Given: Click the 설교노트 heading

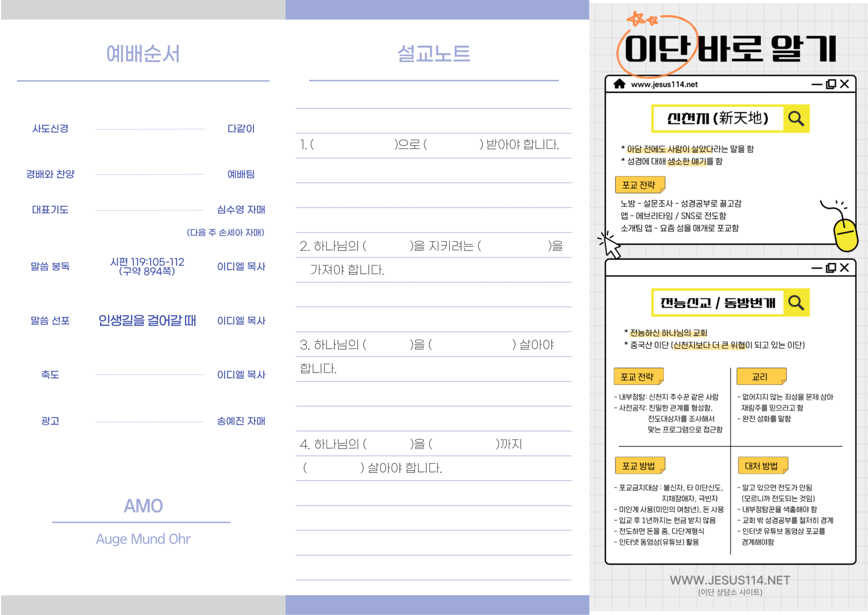Looking at the screenshot, I should 434,54.
